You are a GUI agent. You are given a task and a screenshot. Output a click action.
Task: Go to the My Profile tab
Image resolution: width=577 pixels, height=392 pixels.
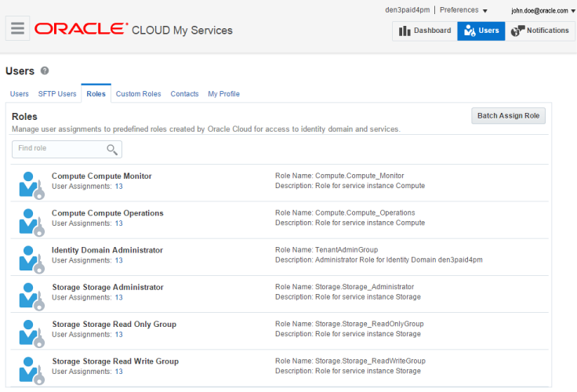[x=223, y=94]
